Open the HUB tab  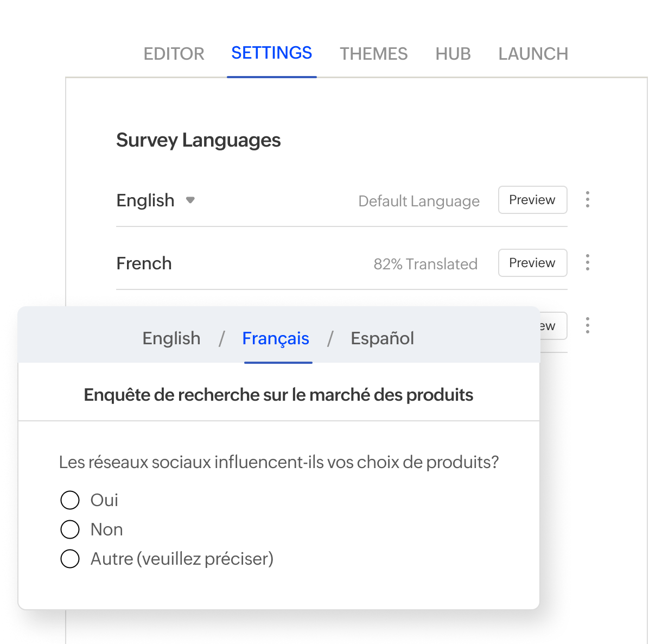point(453,54)
